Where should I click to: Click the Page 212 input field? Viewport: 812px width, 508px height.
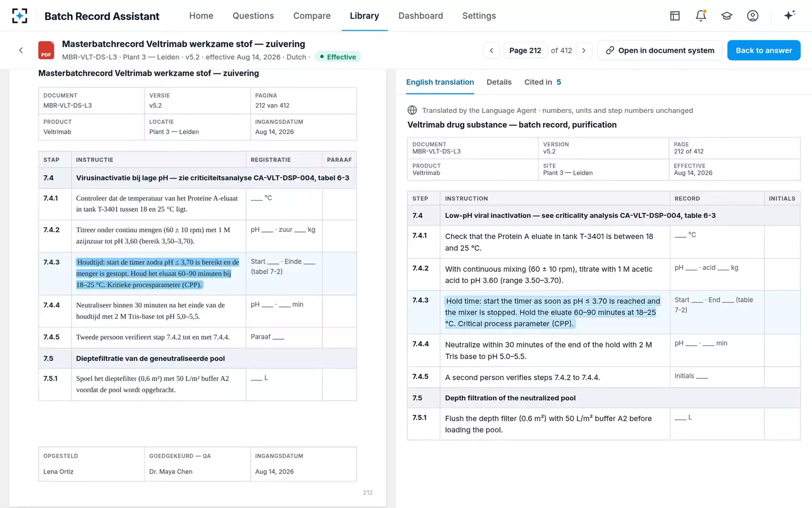click(x=525, y=50)
